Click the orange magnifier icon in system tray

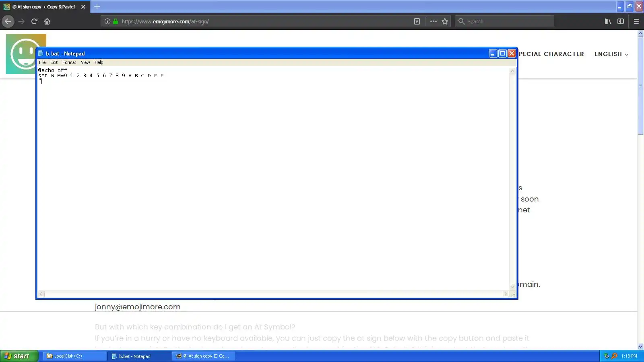coord(614,356)
